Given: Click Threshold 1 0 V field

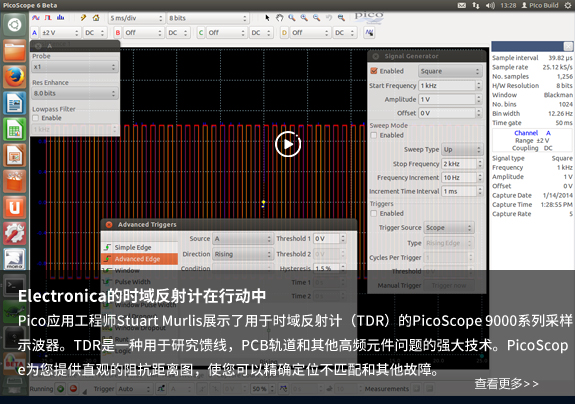Looking at the screenshot, I should click(x=326, y=239).
